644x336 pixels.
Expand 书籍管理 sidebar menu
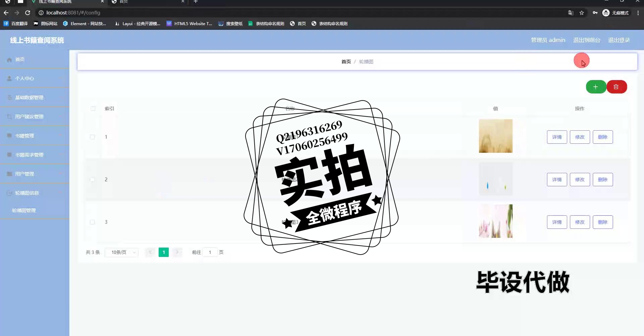tap(35, 136)
